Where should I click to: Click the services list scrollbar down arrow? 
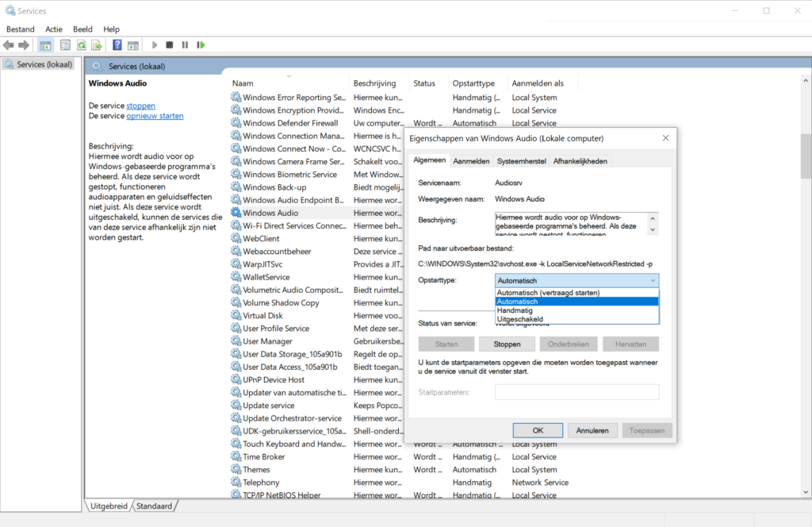click(806, 492)
